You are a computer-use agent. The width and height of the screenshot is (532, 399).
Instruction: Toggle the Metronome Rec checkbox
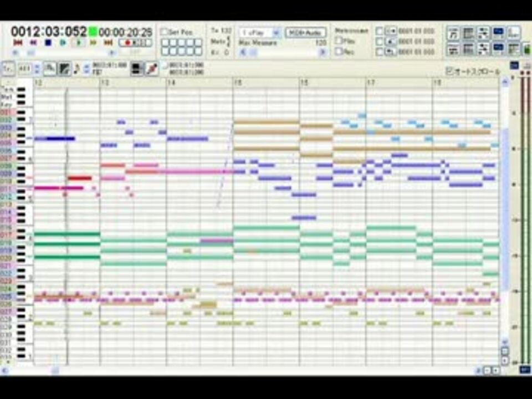pos(339,52)
